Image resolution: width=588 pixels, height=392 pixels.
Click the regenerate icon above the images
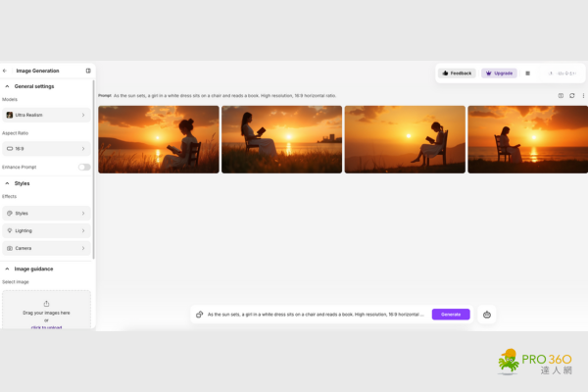(572, 96)
